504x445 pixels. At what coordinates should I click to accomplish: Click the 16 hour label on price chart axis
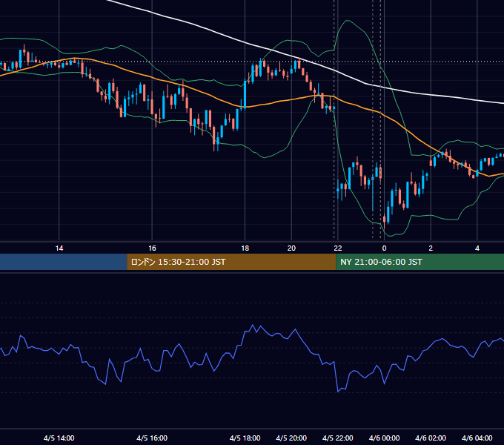click(x=152, y=248)
